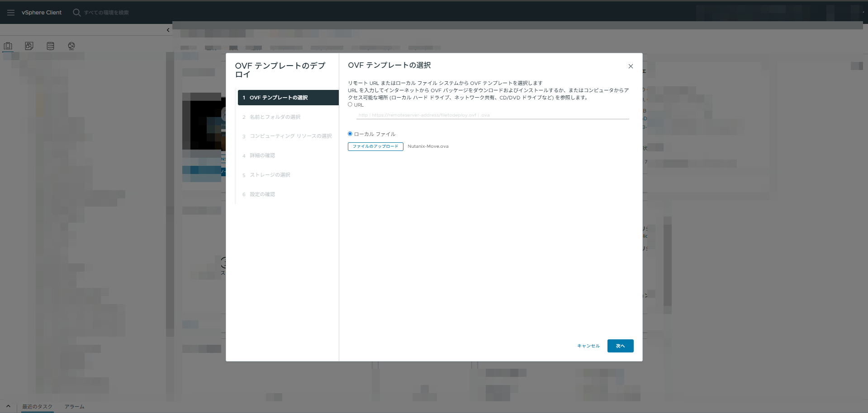Screen dimensions: 868x413
Task: Click the search magnifier icon
Action: click(x=77, y=13)
